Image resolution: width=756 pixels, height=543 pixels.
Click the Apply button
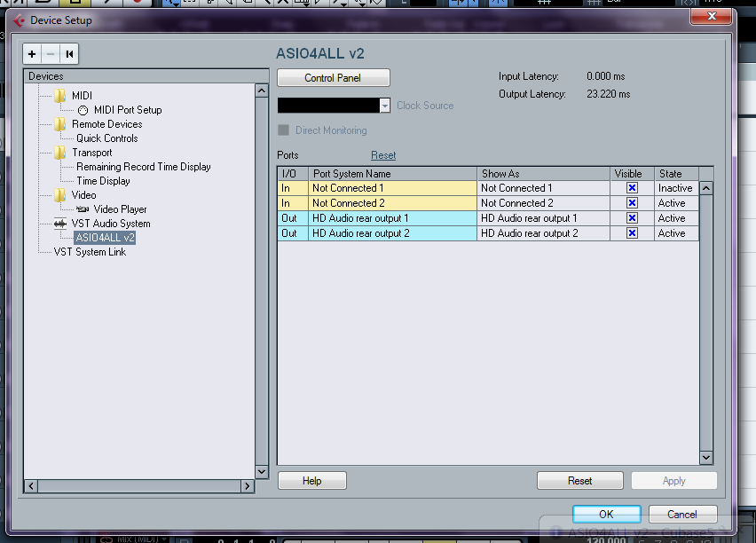point(674,481)
